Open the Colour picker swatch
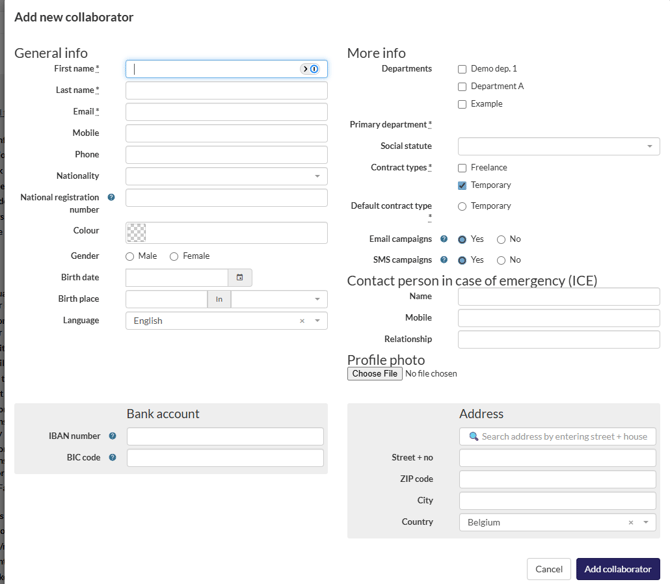670x584 pixels. pyautogui.click(x=136, y=232)
